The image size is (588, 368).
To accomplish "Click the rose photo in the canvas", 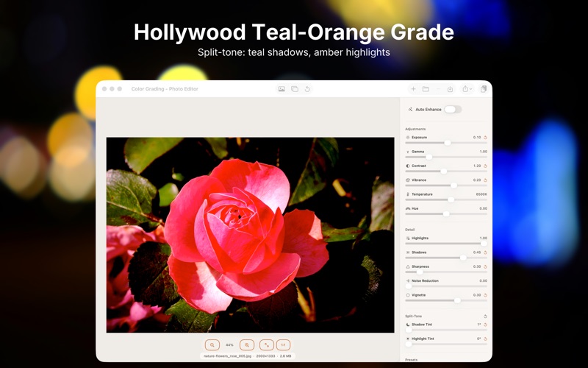I will pos(250,235).
